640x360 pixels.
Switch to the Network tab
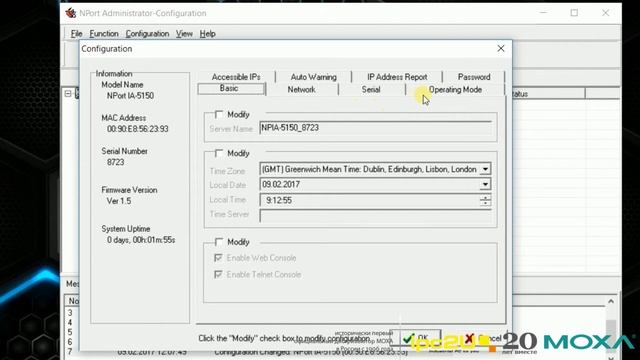click(301, 89)
